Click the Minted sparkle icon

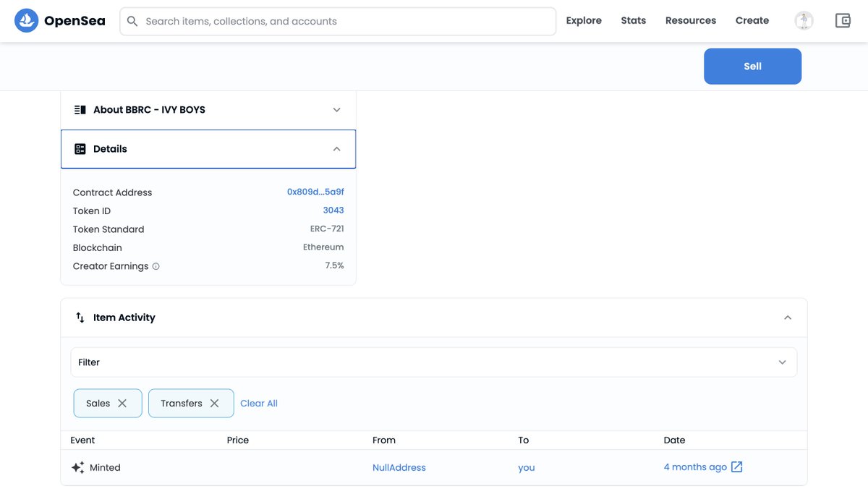click(x=77, y=468)
